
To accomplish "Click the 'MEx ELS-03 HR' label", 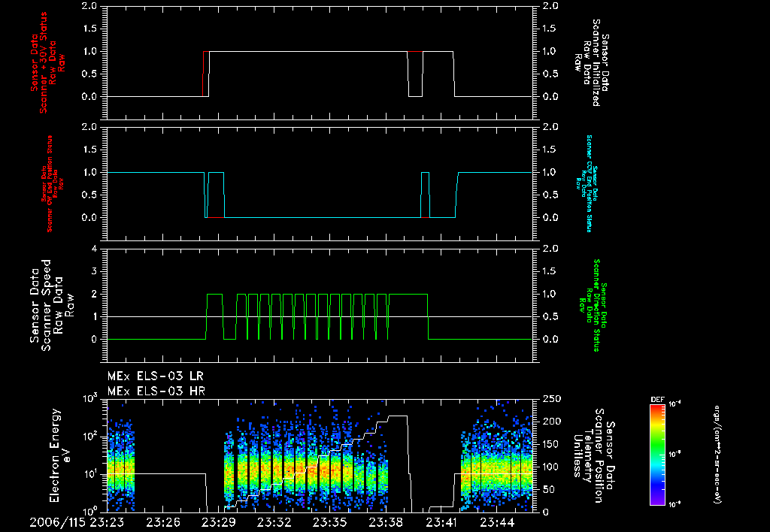I will (156, 391).
